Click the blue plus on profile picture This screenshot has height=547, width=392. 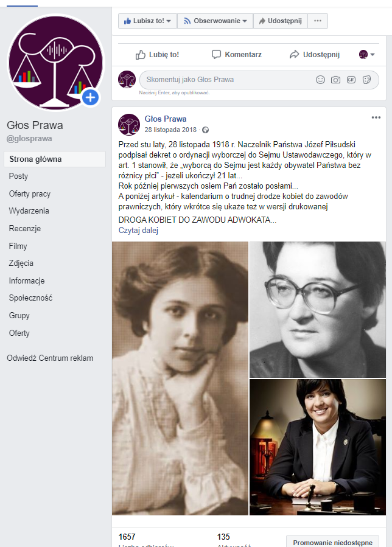point(91,97)
